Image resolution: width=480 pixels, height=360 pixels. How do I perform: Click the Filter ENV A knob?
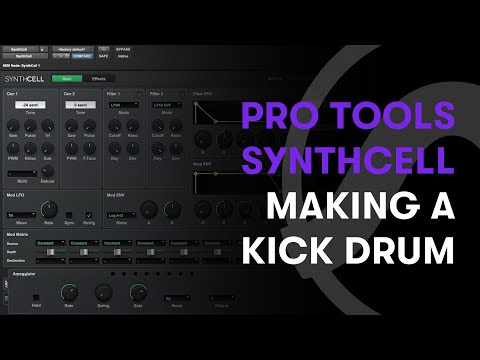pos(203,139)
